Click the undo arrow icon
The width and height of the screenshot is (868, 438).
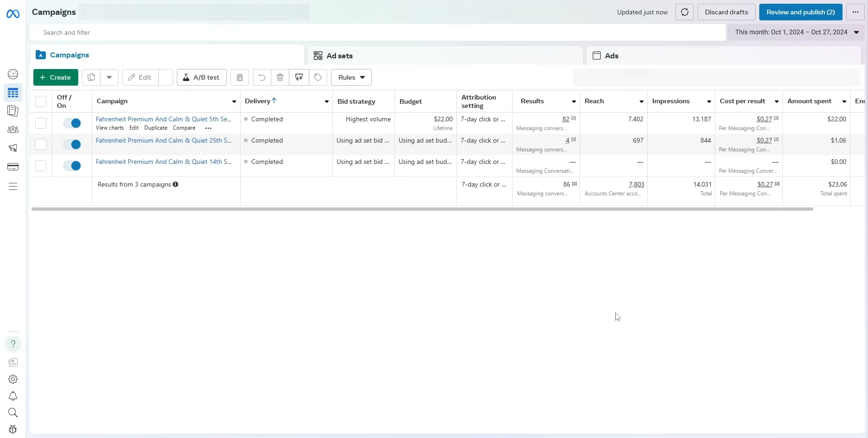coord(262,77)
